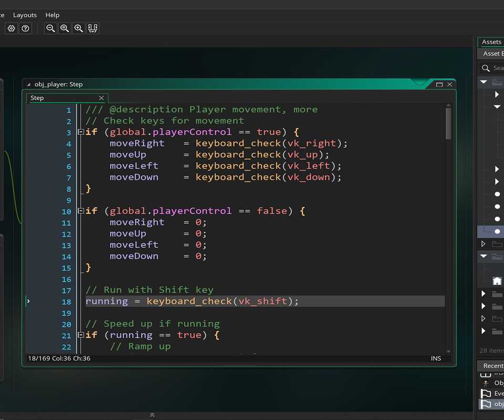Screen dimensions: 504x420
Task: Click the search magnifier icon in Asset Browser
Action: (x=486, y=68)
